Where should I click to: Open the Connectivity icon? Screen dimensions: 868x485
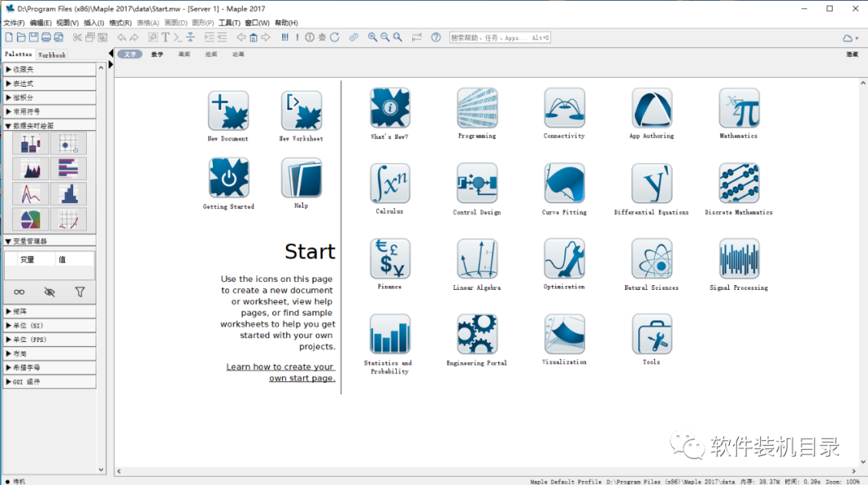(564, 108)
